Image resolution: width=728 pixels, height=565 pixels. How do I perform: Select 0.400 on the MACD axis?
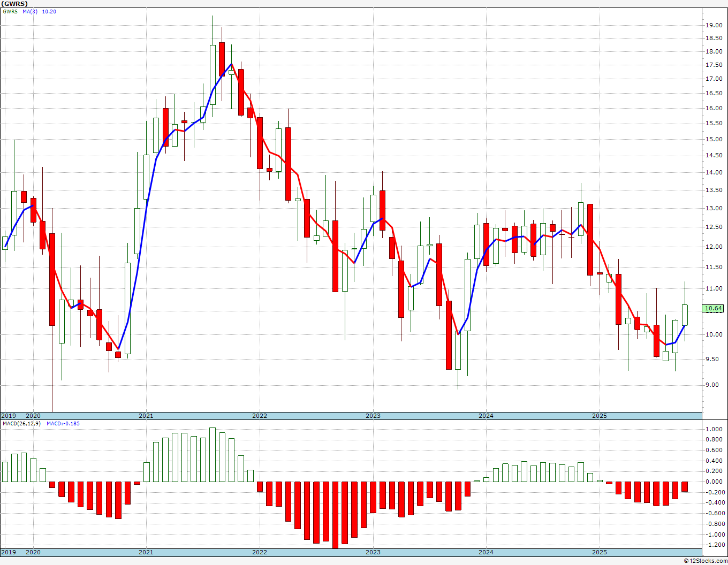714,461
